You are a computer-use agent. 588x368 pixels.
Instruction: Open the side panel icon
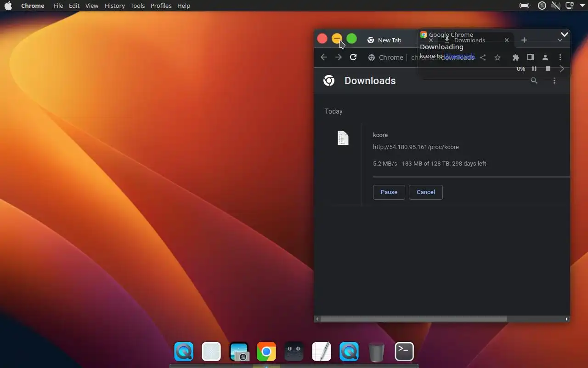coord(531,57)
